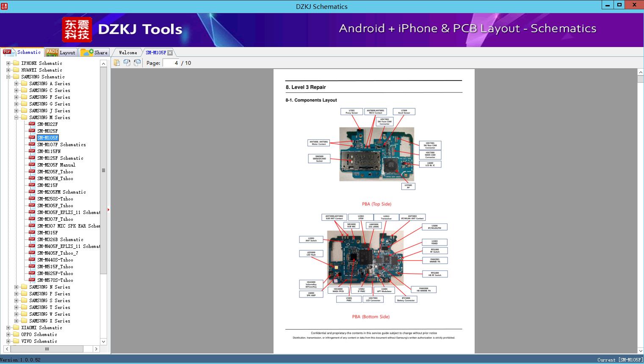Click the page number input field
This screenshot has height=364, width=644.
pyautogui.click(x=171, y=63)
